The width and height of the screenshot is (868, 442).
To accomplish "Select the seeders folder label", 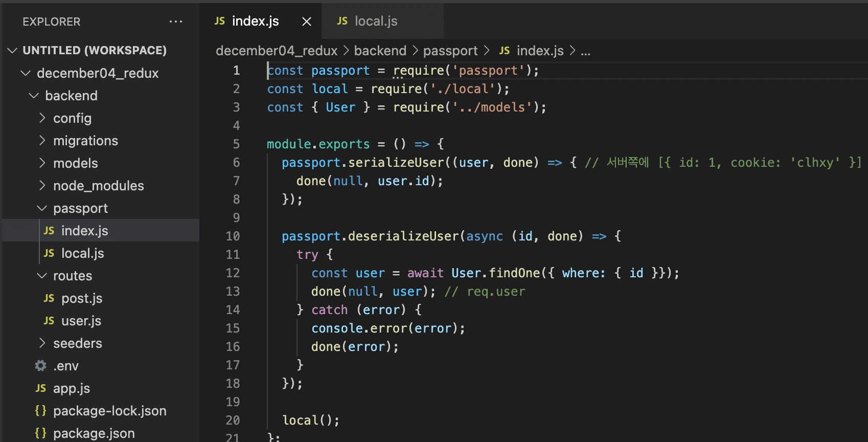I will (78, 343).
